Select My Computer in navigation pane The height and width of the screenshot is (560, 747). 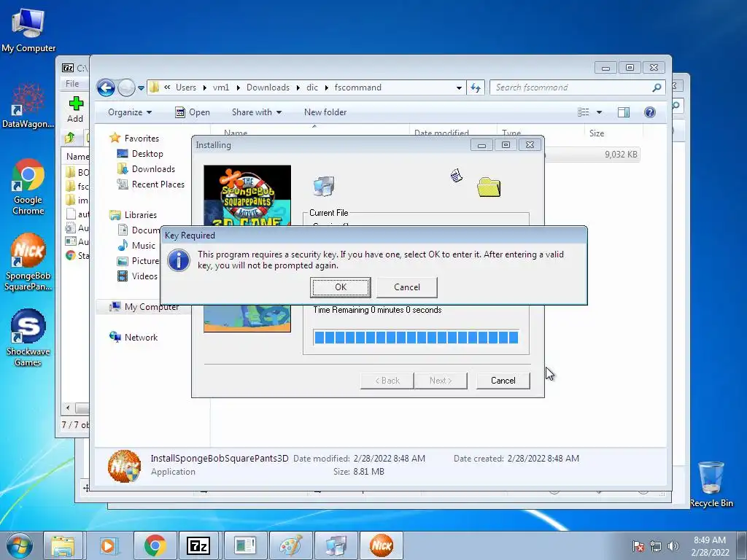coord(152,307)
